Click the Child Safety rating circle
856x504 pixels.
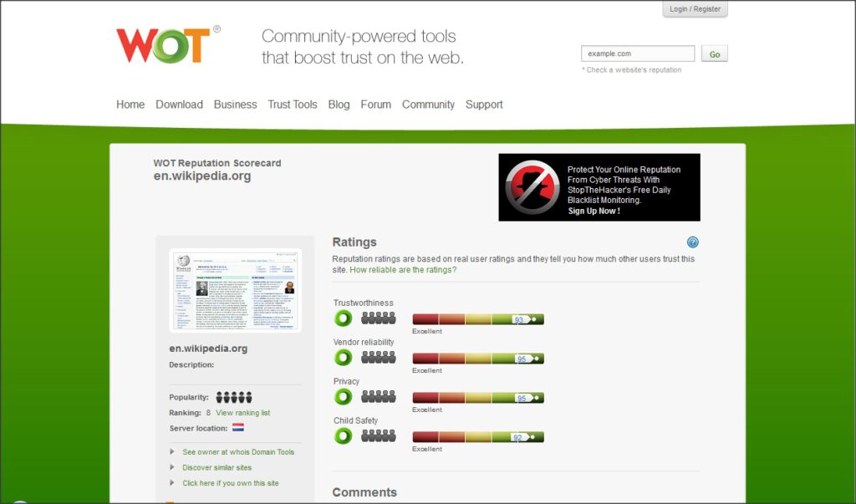tap(343, 435)
